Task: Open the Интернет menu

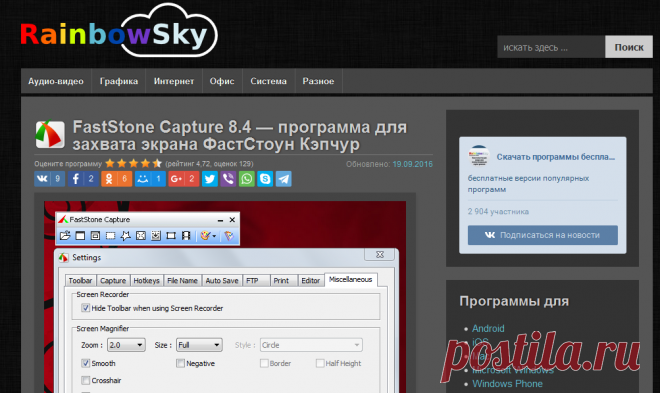Action: tap(174, 81)
